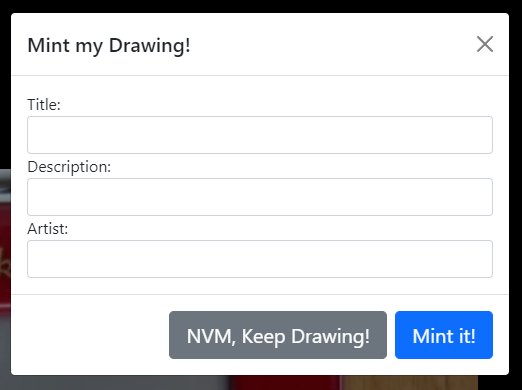
Task: Click the divider line under the dialog header
Action: [260, 76]
